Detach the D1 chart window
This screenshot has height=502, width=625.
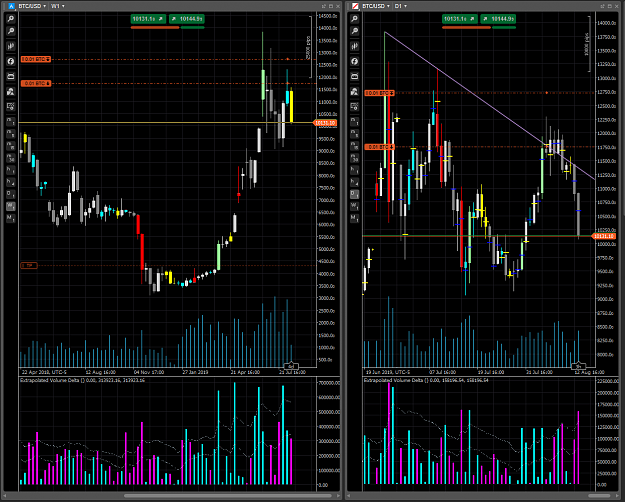click(603, 6)
